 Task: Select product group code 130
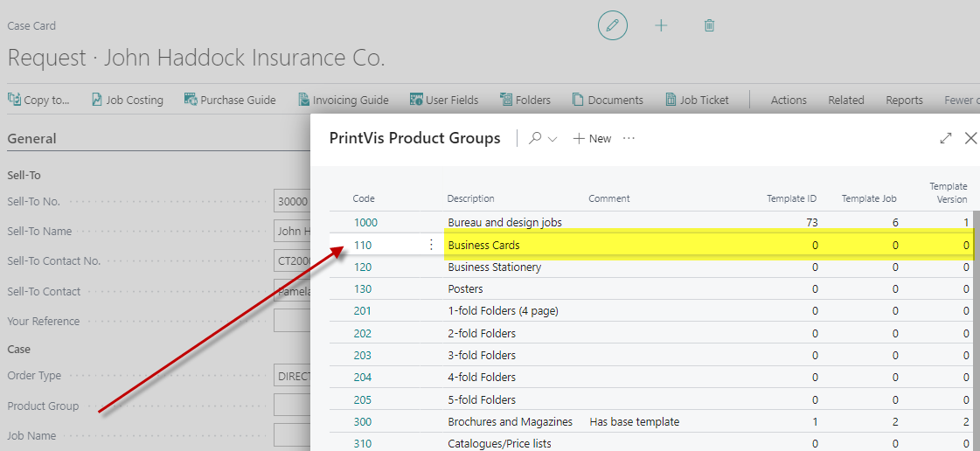(x=363, y=289)
